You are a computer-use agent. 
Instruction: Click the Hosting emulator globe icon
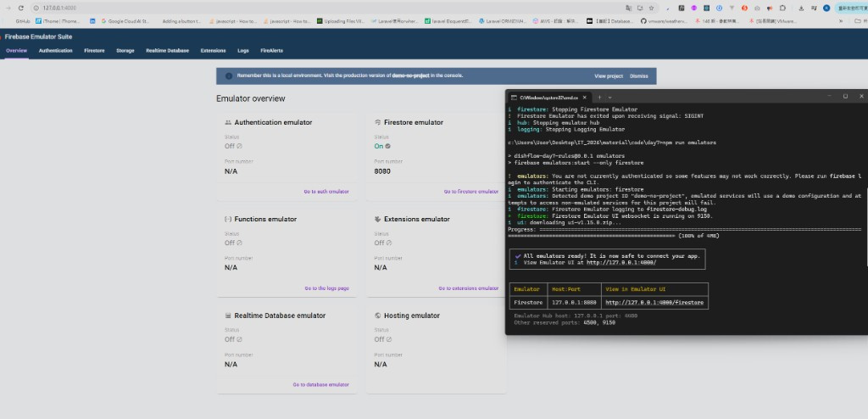pyautogui.click(x=377, y=316)
